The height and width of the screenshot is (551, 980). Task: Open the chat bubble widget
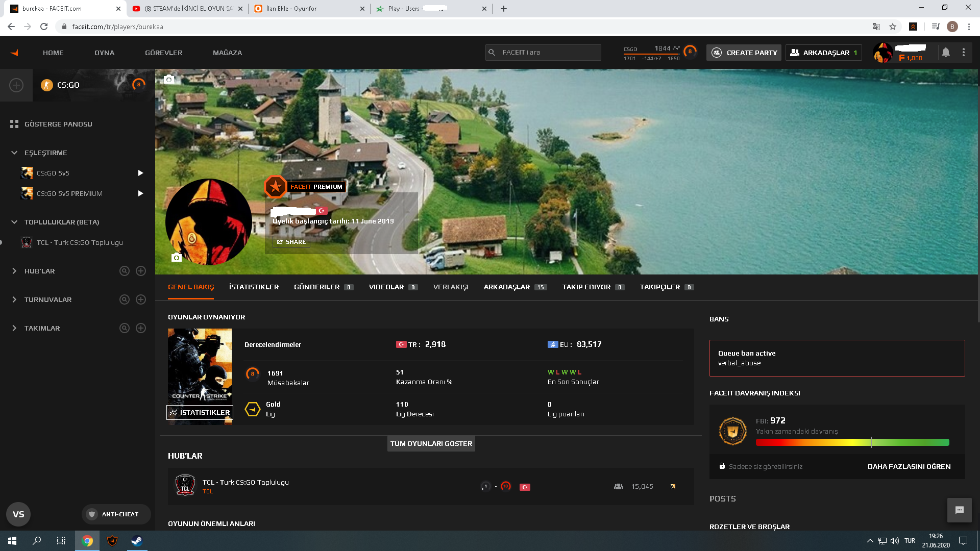tap(960, 510)
